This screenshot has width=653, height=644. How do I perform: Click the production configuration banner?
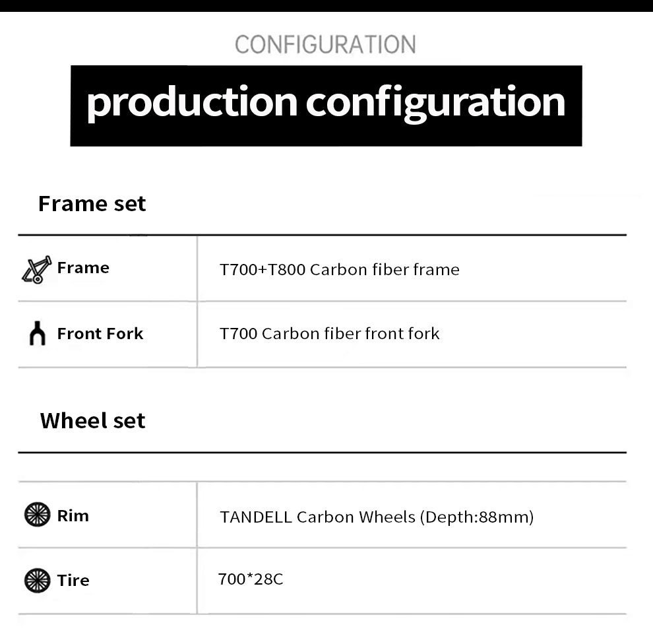pos(326,106)
